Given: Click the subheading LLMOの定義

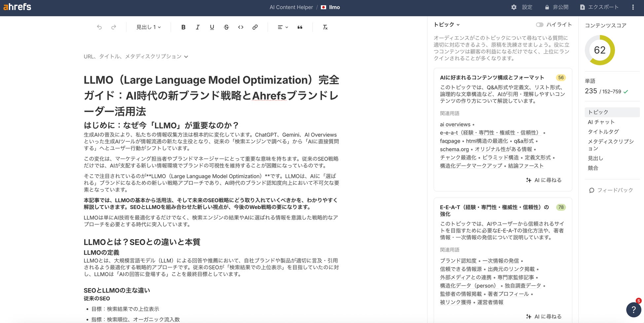Looking at the screenshot, I should pyautogui.click(x=101, y=253).
